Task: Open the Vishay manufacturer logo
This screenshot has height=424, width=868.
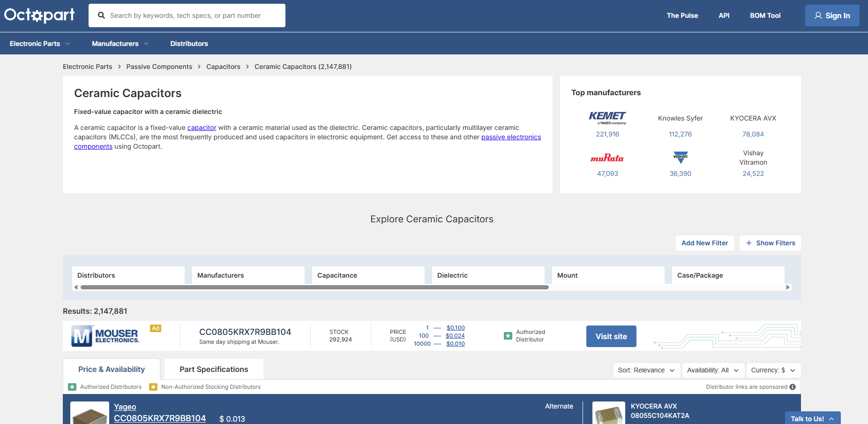Action: 681,158
